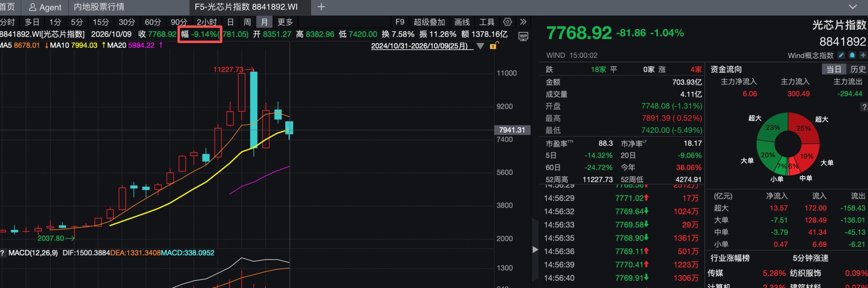Click the 主力净流入 value 6.06
The width and height of the screenshot is (868, 288).
click(750, 94)
